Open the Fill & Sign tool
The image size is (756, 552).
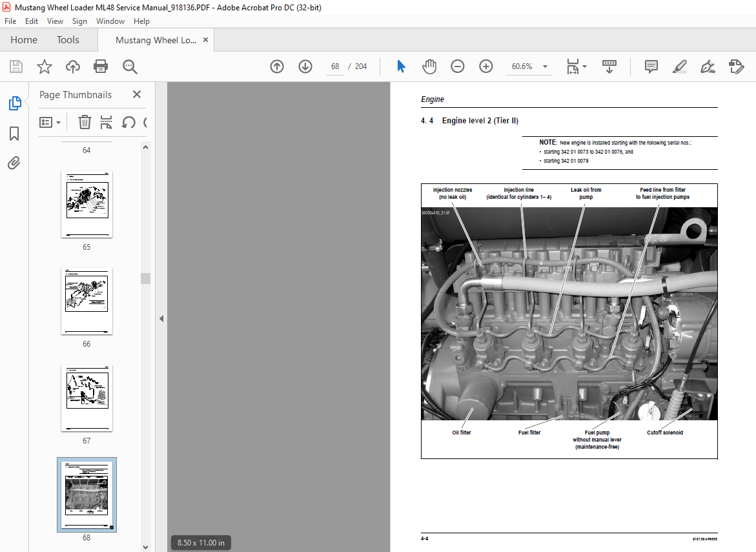pos(708,66)
